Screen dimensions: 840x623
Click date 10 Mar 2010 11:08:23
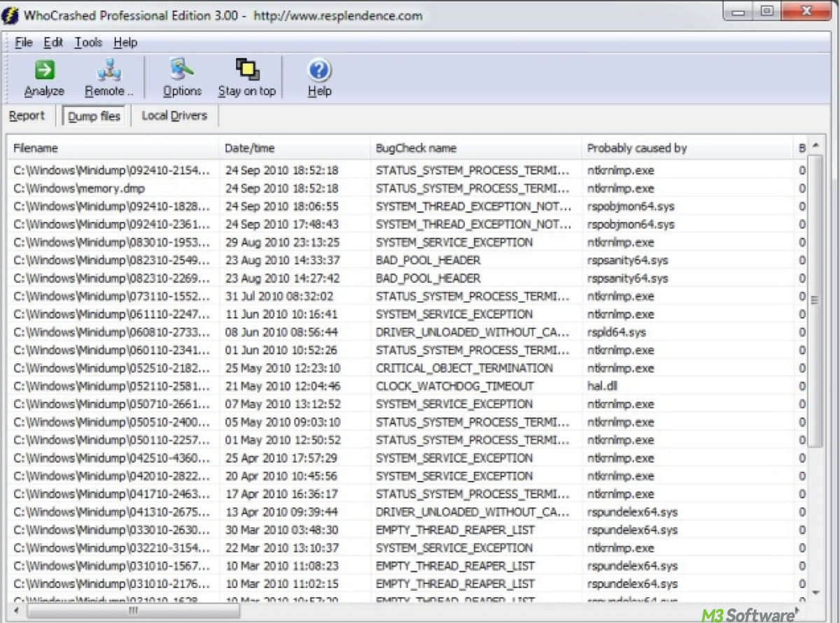[x=281, y=566]
